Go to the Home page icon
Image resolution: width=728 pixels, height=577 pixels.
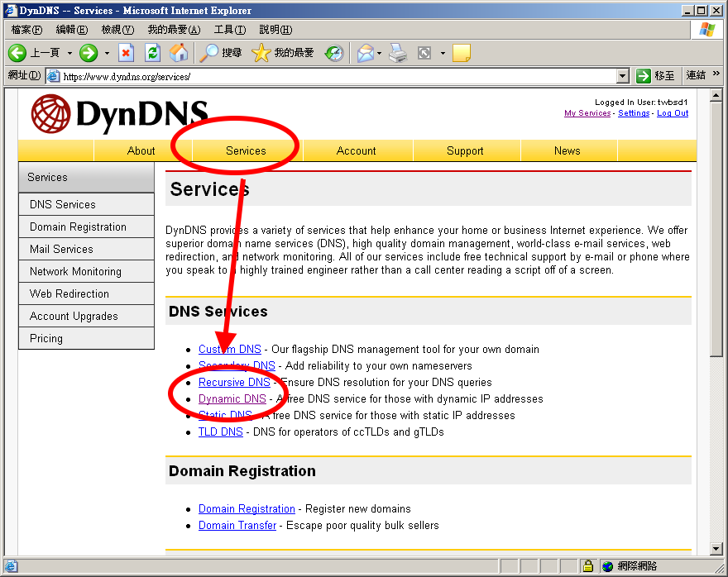pyautogui.click(x=179, y=53)
